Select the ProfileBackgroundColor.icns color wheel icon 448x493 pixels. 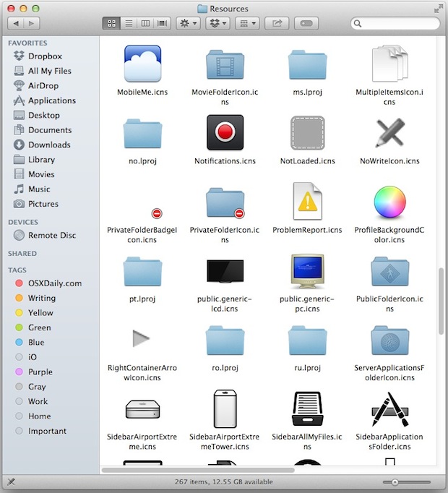point(389,202)
